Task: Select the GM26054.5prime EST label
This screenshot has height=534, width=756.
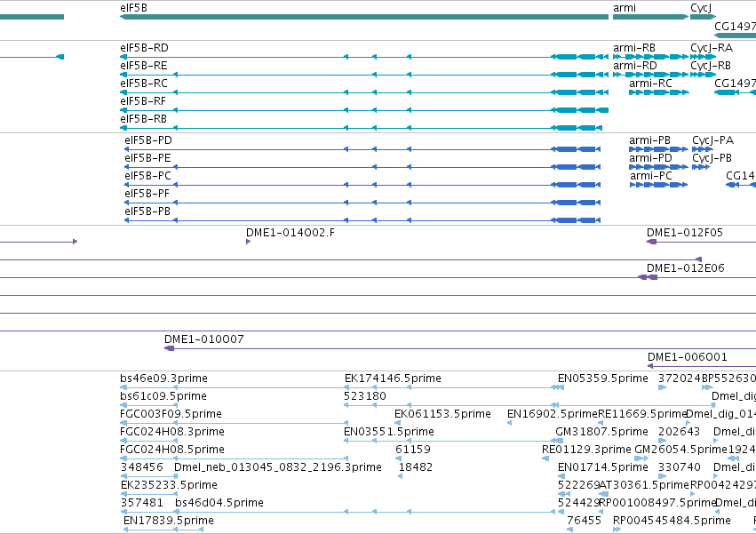Action: coord(680,450)
